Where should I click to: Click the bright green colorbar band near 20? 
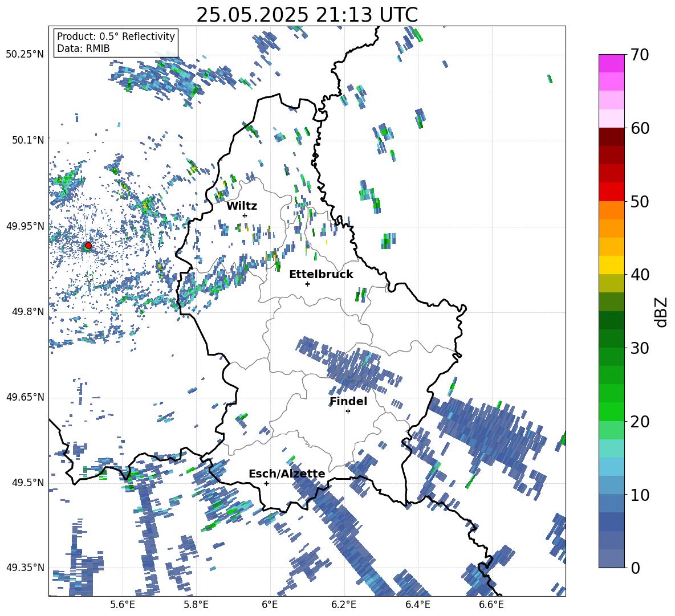pyautogui.click(x=611, y=411)
